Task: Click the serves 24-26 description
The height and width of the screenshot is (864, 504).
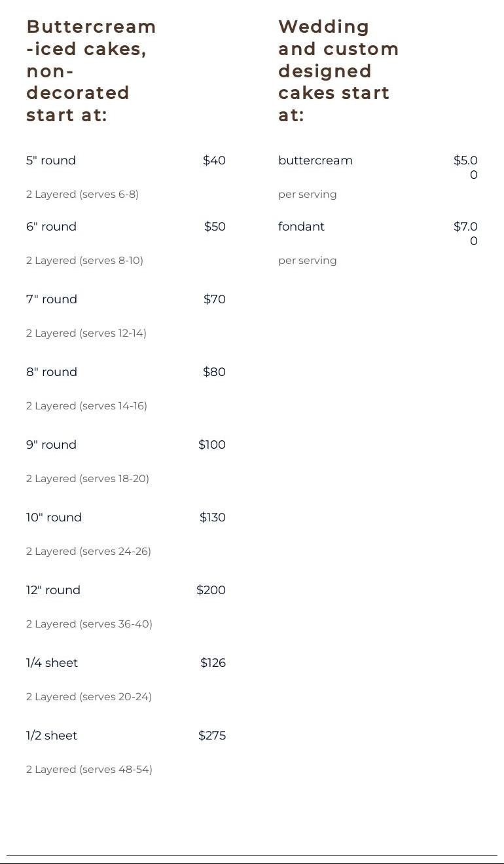Action: [88, 552]
